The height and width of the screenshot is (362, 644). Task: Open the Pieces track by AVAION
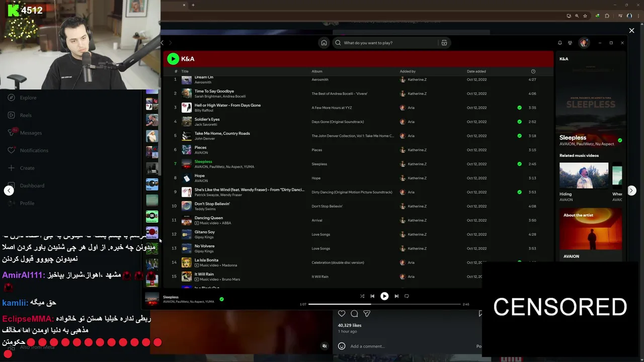[x=357, y=150]
